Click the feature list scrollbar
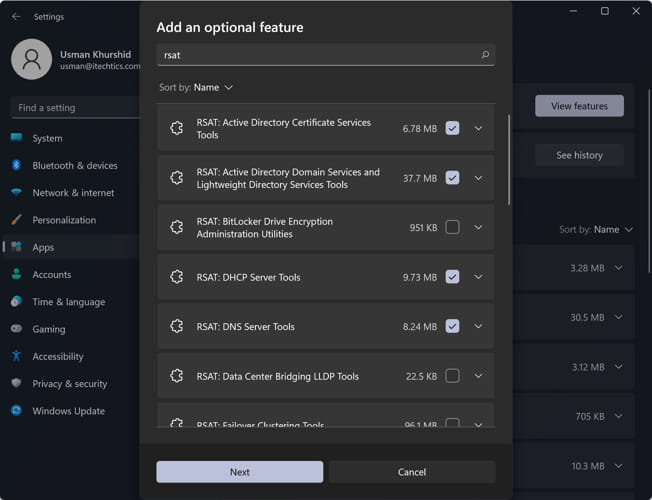The width and height of the screenshot is (652, 500). point(509,160)
